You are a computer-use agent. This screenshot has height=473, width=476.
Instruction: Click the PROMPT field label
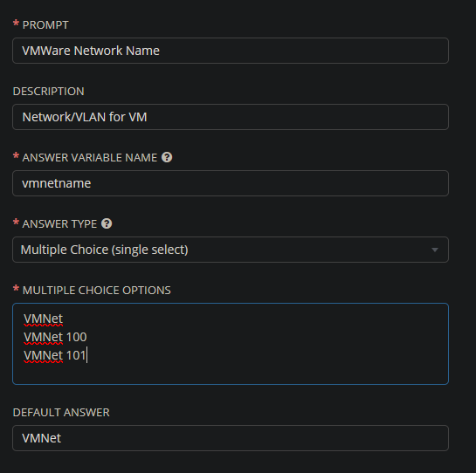point(45,25)
